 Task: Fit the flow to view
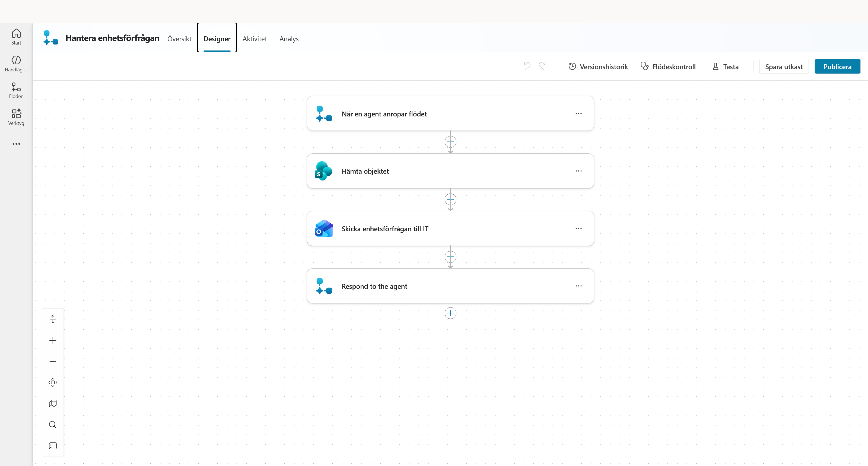pyautogui.click(x=53, y=382)
